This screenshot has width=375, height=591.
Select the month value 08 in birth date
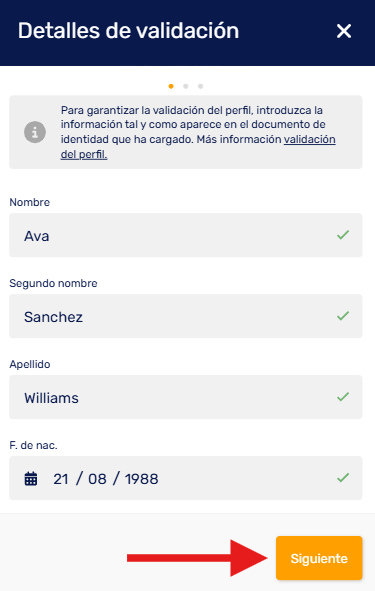click(97, 479)
